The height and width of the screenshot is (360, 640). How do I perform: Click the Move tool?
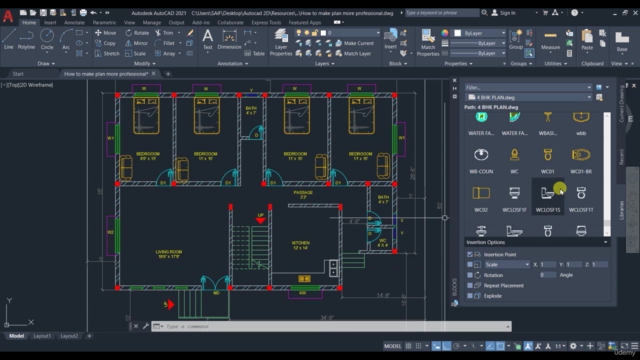(x=105, y=33)
